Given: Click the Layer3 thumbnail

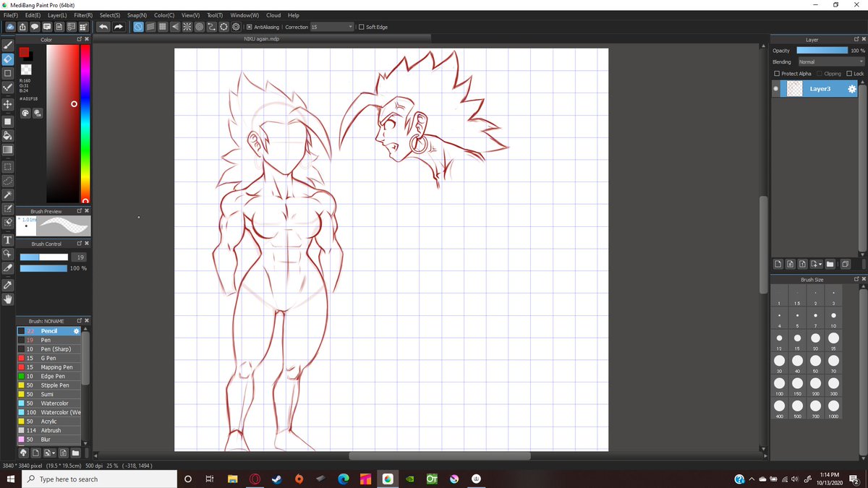Looking at the screenshot, I should pos(795,89).
